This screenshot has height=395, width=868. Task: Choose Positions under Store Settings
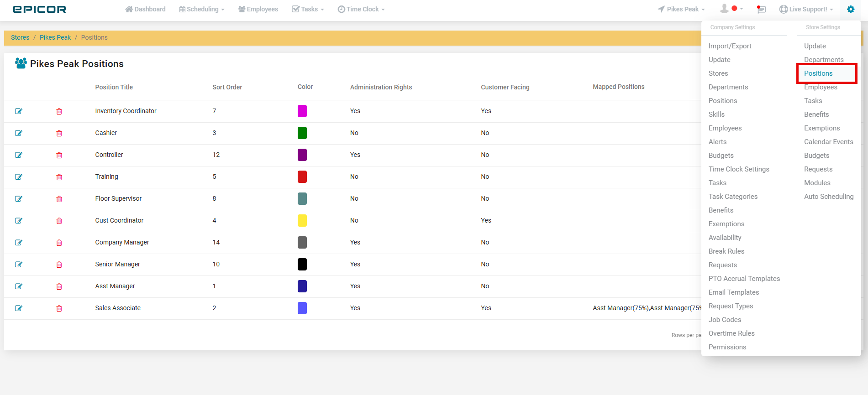(x=818, y=73)
